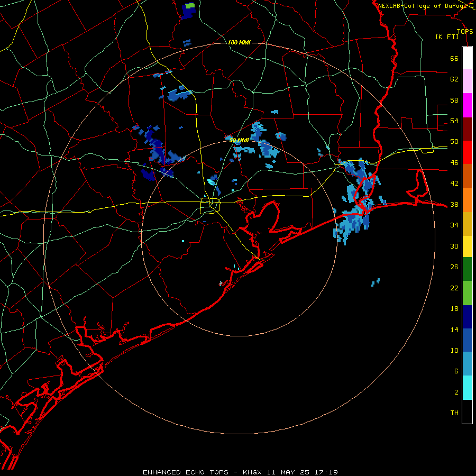Viewport: 476px width, 476px height.
Task: Select the "50 NMI" range ring label
Action: [239, 140]
